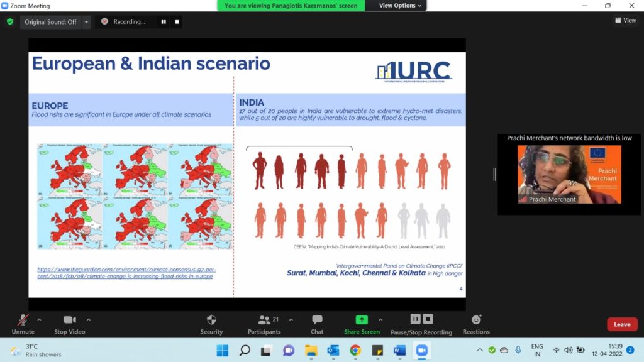Pause recording from top recording bar

164,22
